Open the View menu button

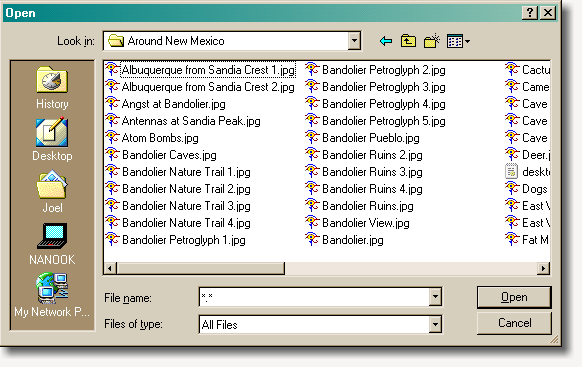tap(458, 41)
